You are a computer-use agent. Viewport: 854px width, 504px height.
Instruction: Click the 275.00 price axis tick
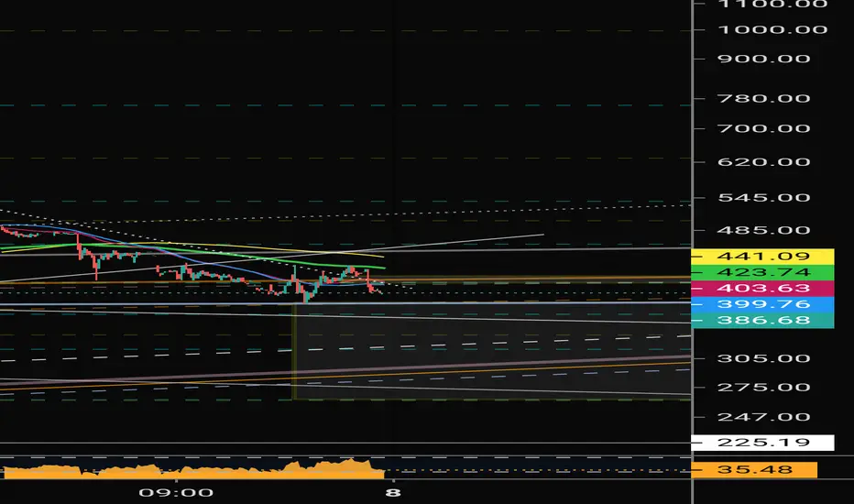click(763, 388)
